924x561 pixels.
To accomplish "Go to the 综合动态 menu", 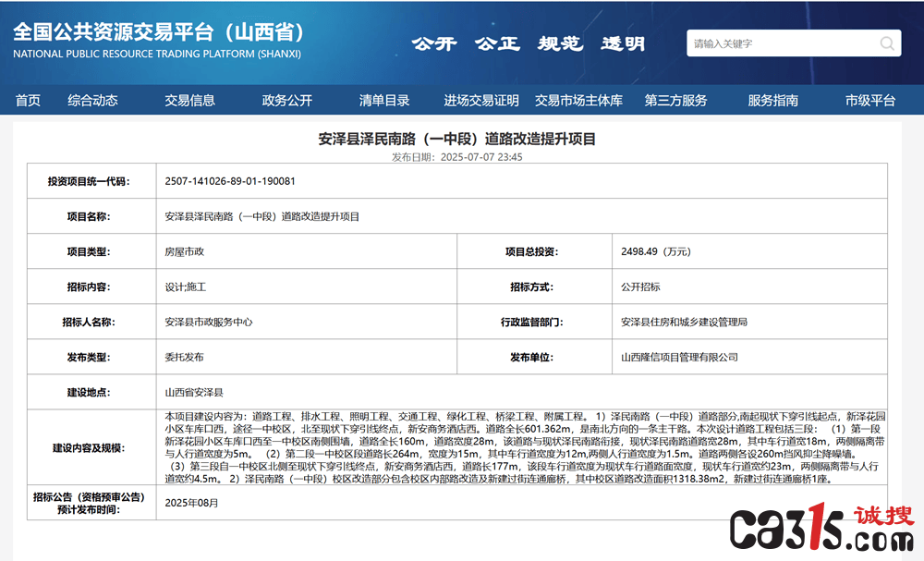I will tap(92, 101).
